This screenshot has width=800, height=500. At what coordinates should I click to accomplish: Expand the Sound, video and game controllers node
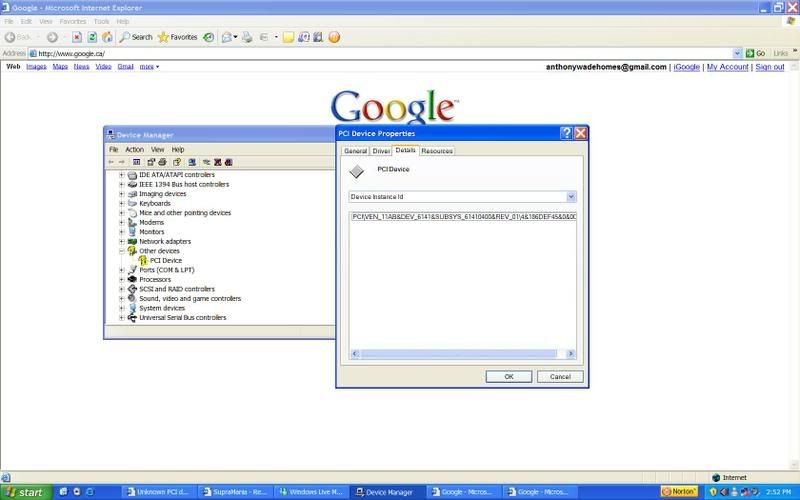(x=121, y=298)
